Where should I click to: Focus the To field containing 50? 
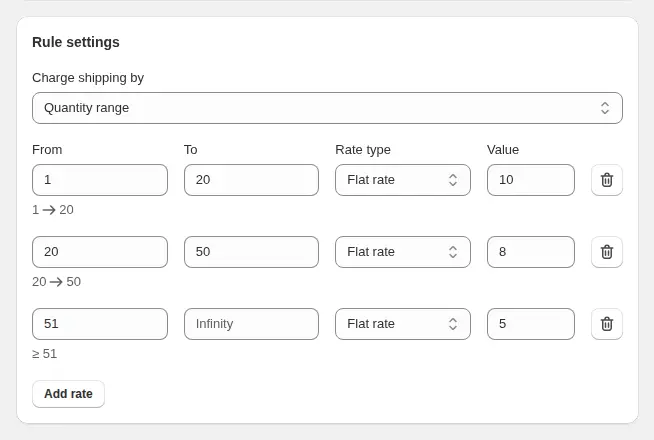[x=252, y=252]
